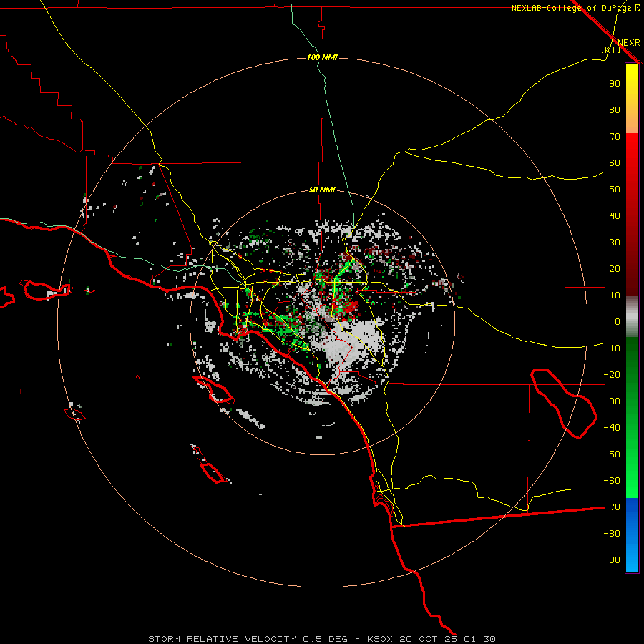Click the positive 70 knot scale value
This screenshot has height=644, width=644.
615,137
